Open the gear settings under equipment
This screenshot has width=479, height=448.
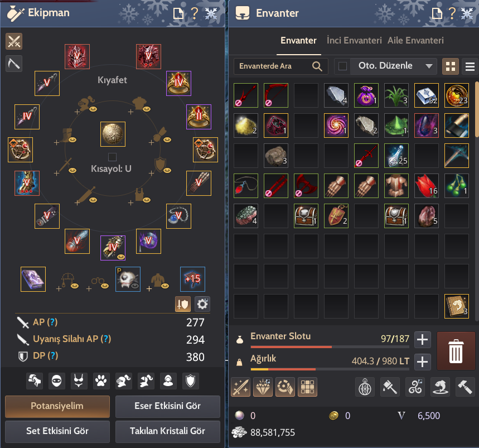tap(202, 304)
